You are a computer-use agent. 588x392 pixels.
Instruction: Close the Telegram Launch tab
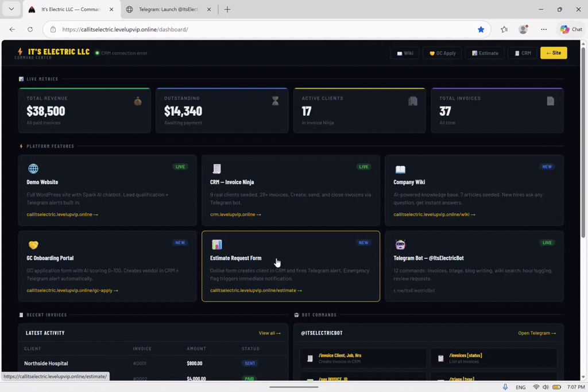(209, 9)
